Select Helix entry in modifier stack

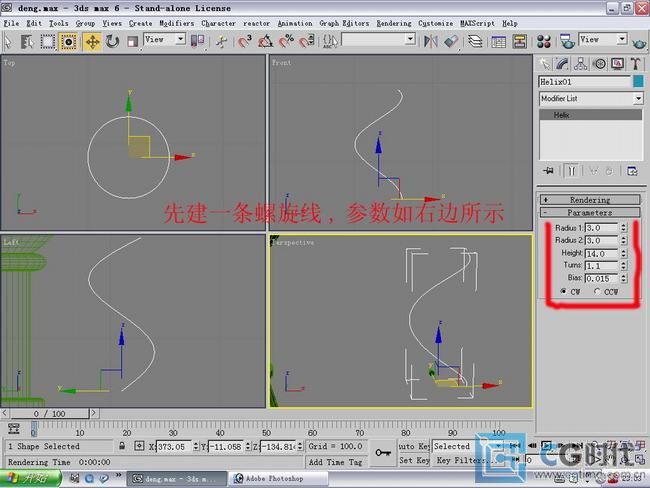590,115
